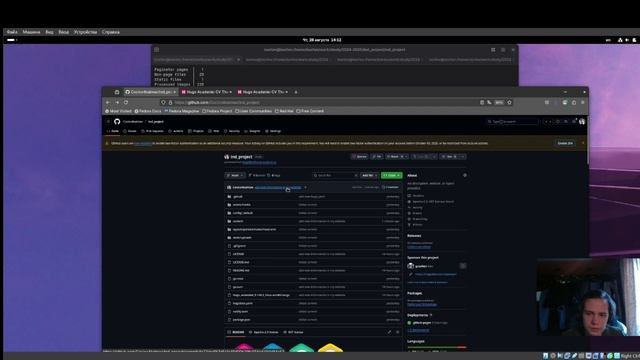Viewport: 640px width, 360px height.
Task: Open the Watch notifications dropdown
Action: (x=397, y=157)
